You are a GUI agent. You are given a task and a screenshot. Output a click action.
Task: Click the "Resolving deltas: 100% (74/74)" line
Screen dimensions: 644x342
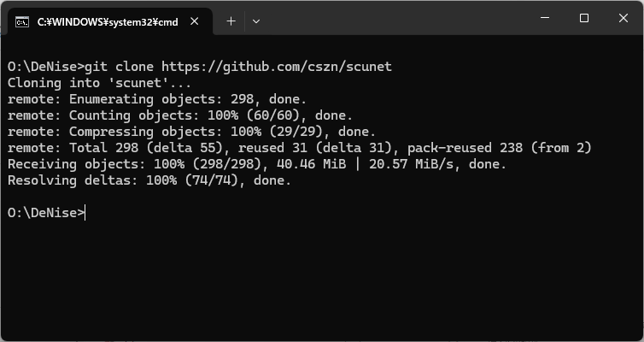click(x=149, y=180)
